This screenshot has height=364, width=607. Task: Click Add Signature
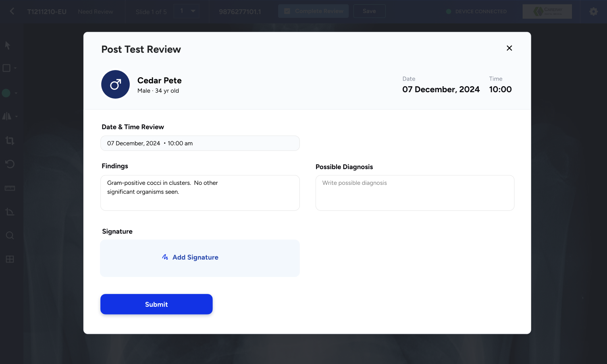coord(190,257)
